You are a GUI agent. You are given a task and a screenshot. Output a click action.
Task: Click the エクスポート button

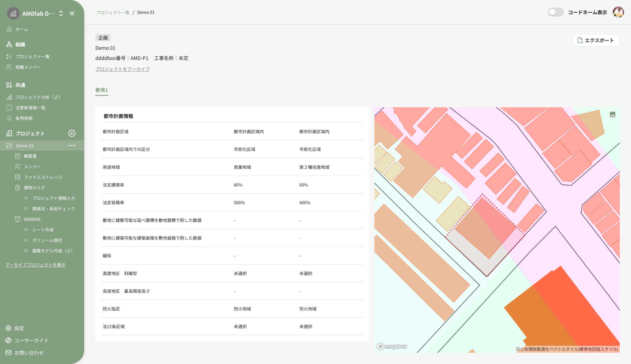pos(596,40)
